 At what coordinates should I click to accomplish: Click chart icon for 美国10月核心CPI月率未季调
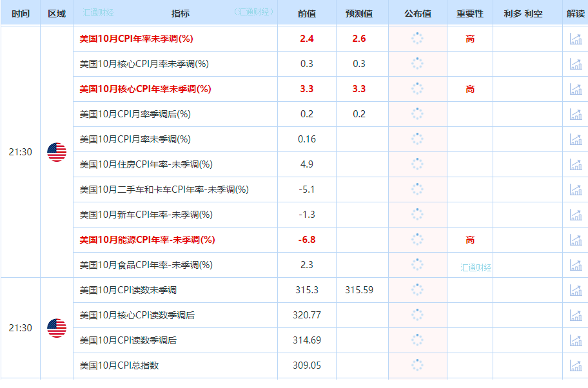574,64
